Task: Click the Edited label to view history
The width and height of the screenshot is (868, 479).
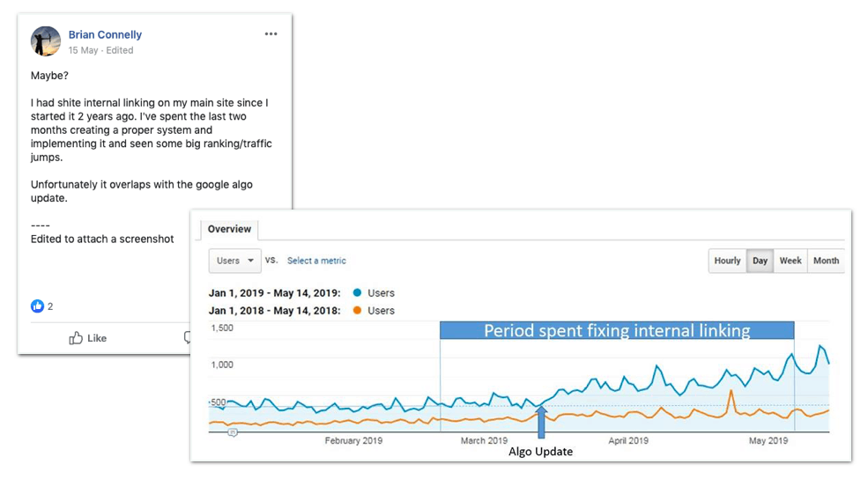Action: [120, 50]
